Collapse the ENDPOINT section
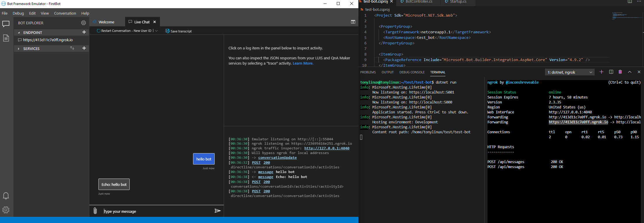The width and height of the screenshot is (644, 223). coord(19,32)
